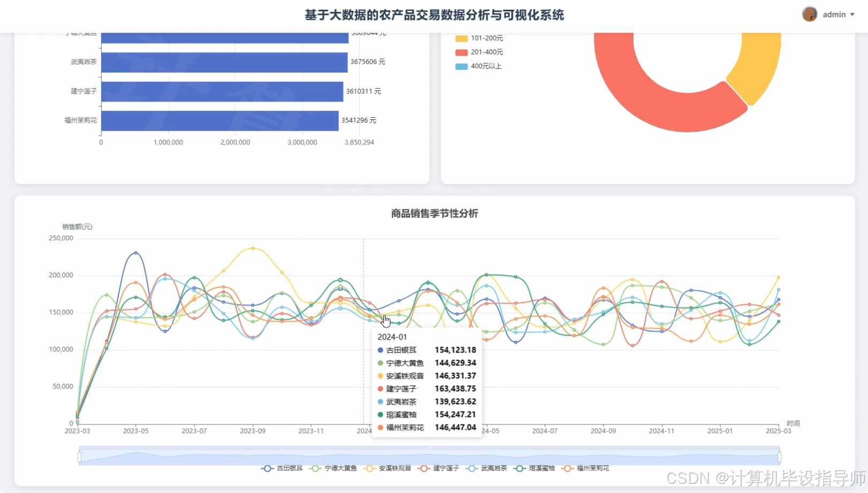Click the 古田银耳 peak point near 2023-05
Image resolution: width=868 pixels, height=493 pixels.
click(135, 253)
